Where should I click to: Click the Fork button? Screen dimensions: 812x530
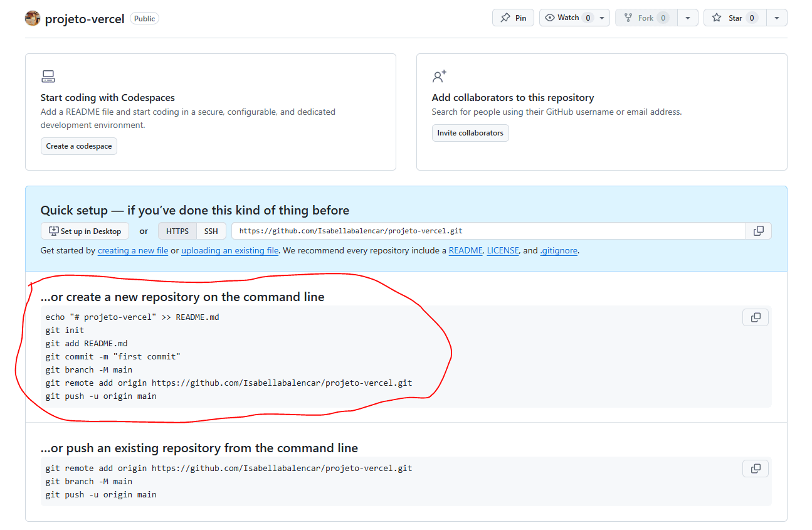[x=646, y=18]
